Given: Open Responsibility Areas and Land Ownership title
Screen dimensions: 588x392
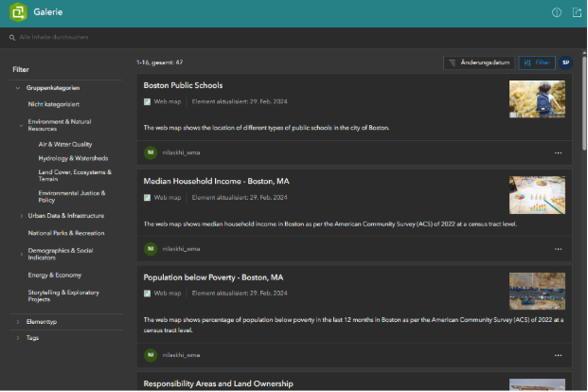Looking at the screenshot, I should click(x=218, y=383).
